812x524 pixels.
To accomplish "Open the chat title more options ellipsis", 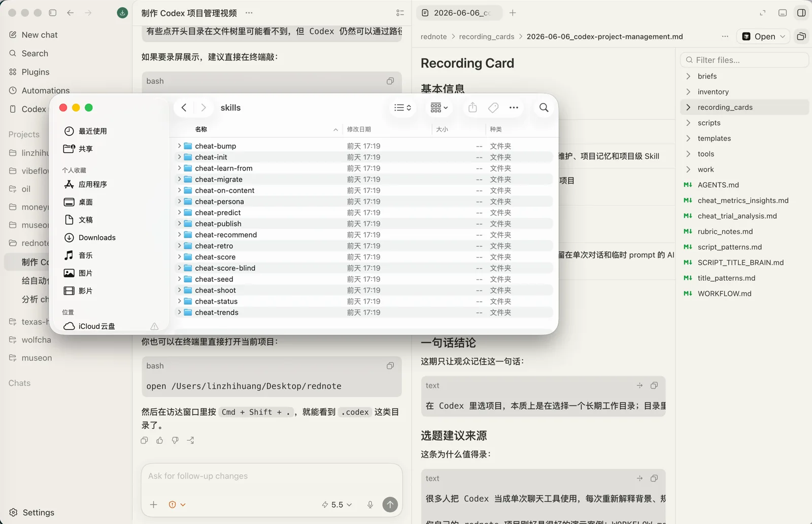I will [x=249, y=13].
